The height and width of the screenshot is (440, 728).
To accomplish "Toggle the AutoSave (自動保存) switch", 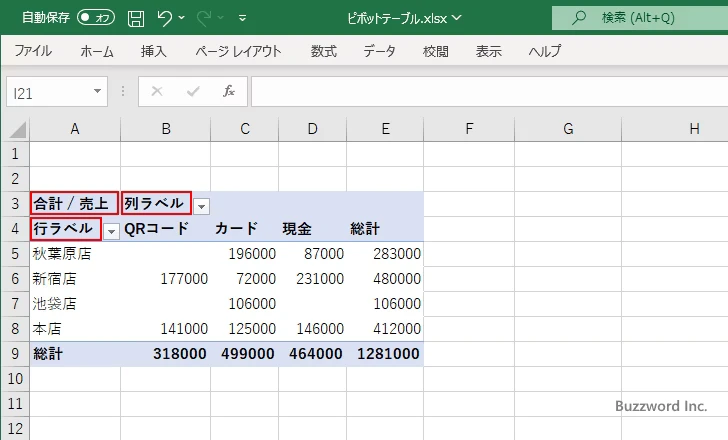I will pyautogui.click(x=96, y=18).
